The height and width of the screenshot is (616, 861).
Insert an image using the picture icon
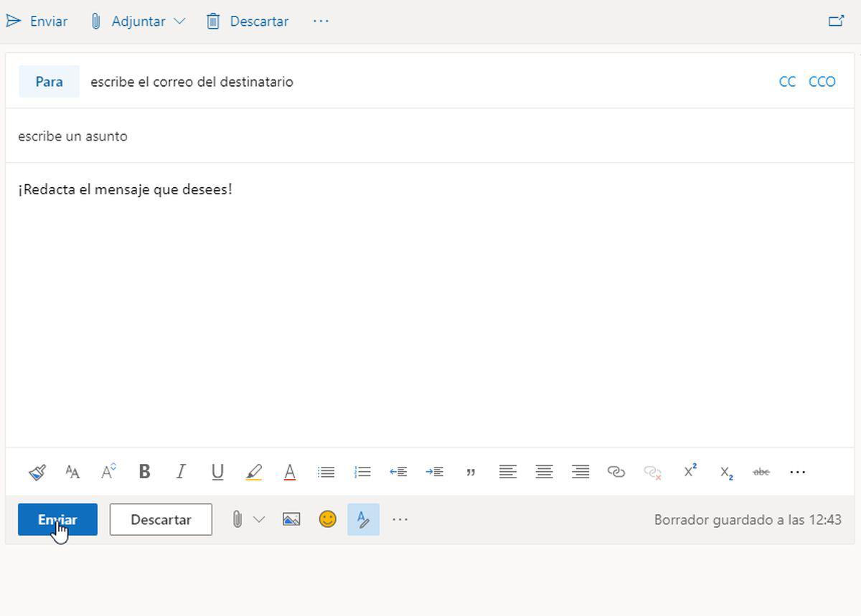click(291, 518)
